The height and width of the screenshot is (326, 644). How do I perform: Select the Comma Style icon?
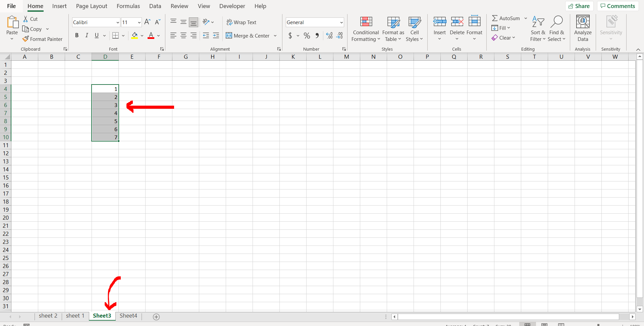click(317, 36)
